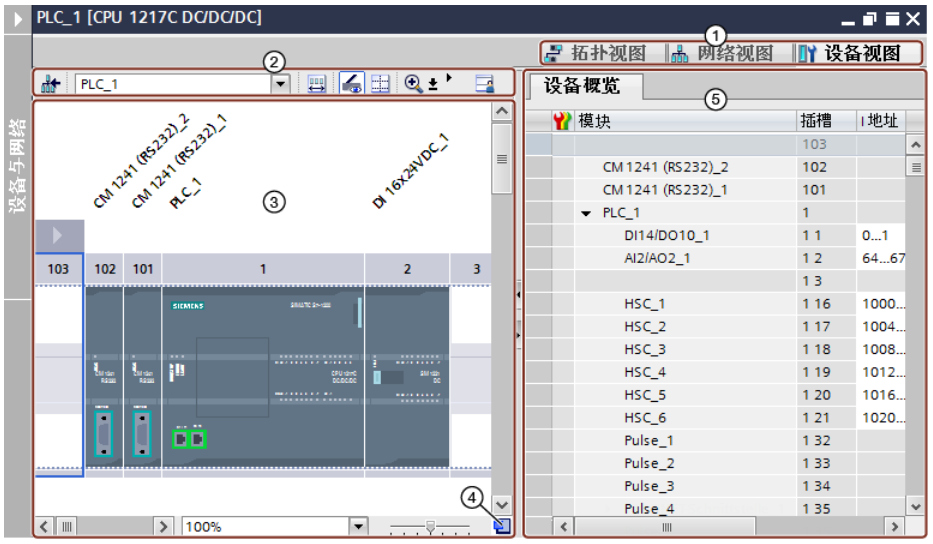Select the Pulse_3 row

pos(716,486)
